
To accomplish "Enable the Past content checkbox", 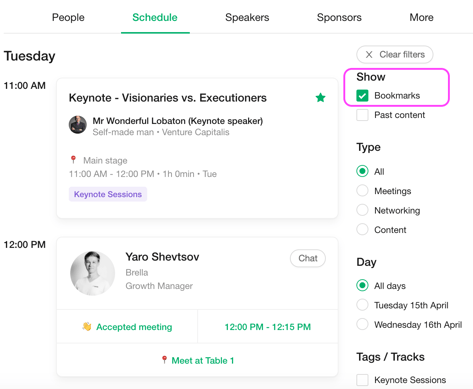I will (362, 115).
